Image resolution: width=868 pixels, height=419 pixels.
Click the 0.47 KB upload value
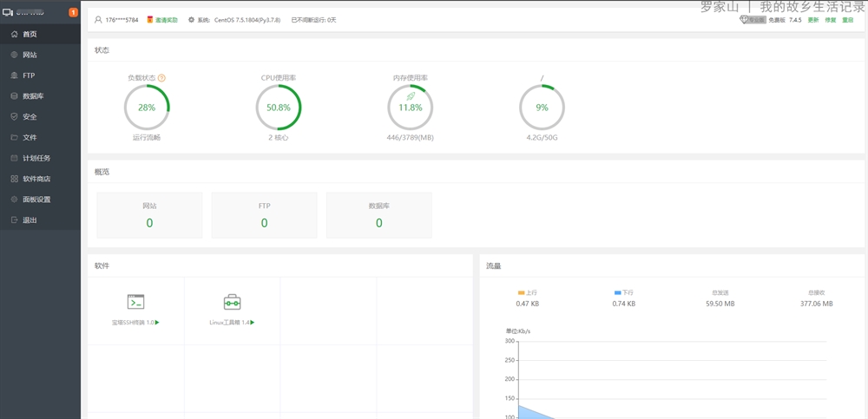click(x=528, y=304)
